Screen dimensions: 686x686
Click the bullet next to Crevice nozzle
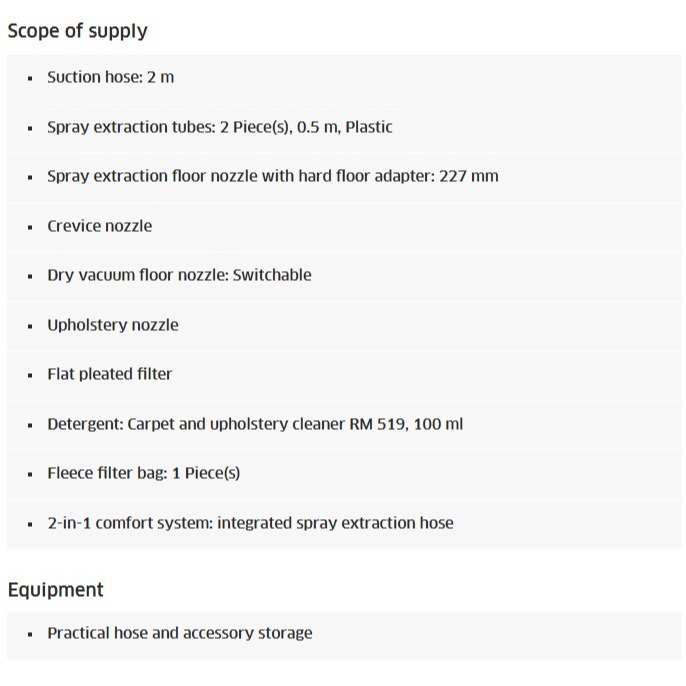pyautogui.click(x=30, y=227)
